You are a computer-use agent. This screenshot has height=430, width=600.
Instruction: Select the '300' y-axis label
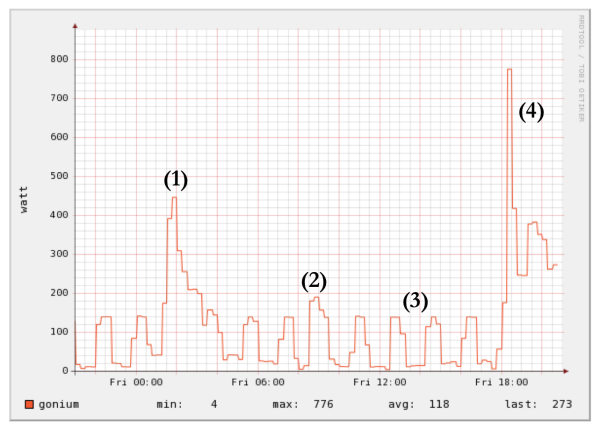(59, 254)
